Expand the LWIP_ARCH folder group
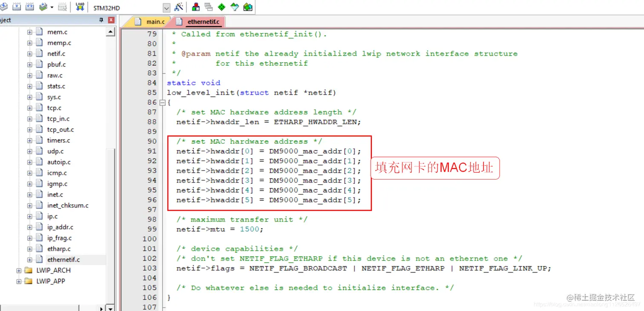This screenshot has width=644, height=311. click(x=19, y=271)
